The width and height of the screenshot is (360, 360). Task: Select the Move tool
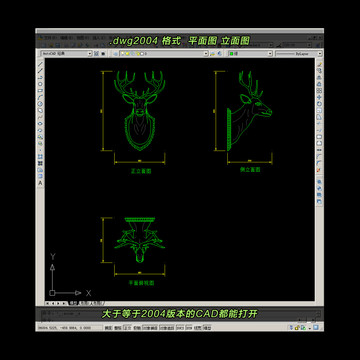(319, 97)
